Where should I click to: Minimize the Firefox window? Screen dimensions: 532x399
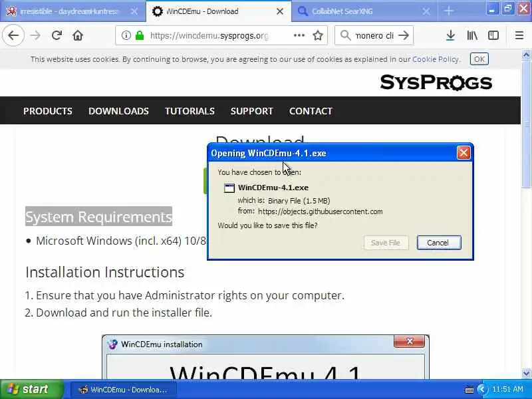492,9
